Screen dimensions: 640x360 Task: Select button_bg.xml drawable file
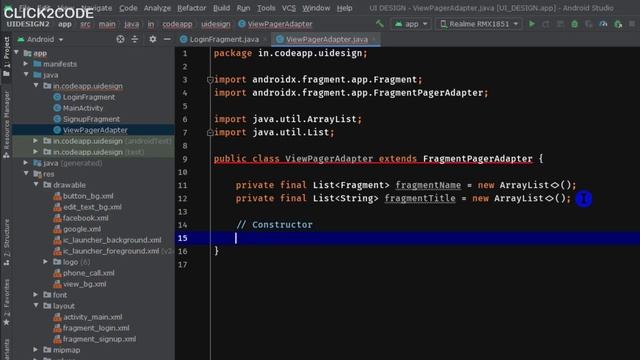[84, 196]
